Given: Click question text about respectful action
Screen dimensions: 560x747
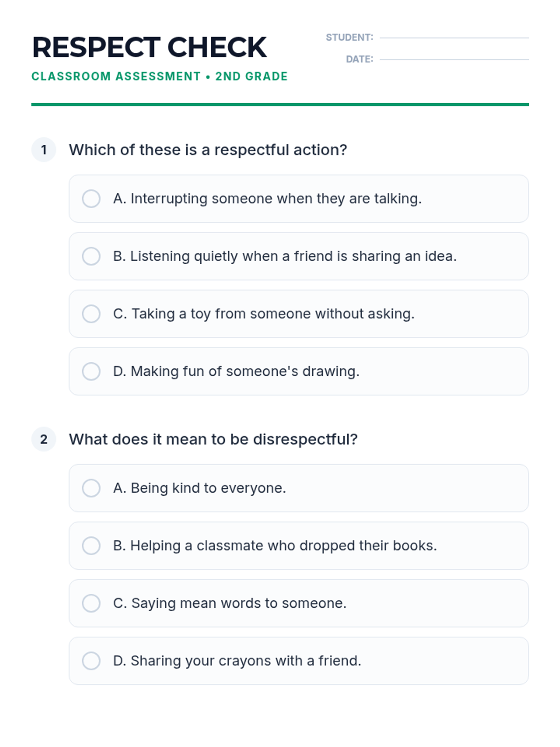Looking at the screenshot, I should (208, 150).
